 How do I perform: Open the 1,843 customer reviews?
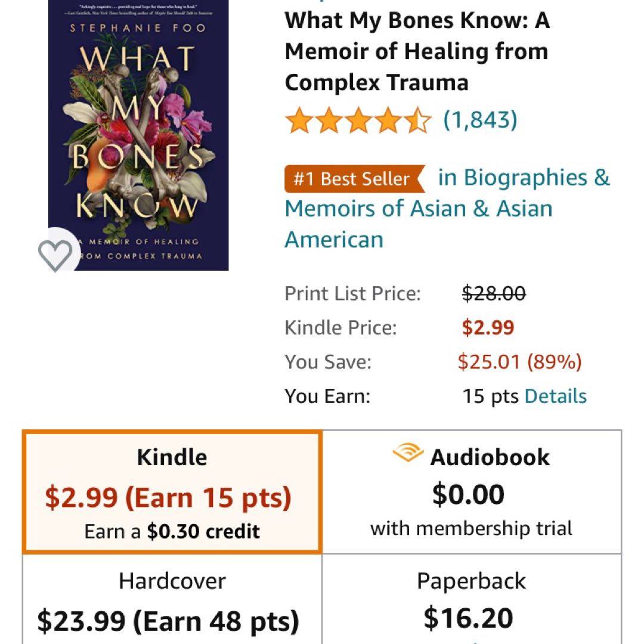click(x=480, y=120)
